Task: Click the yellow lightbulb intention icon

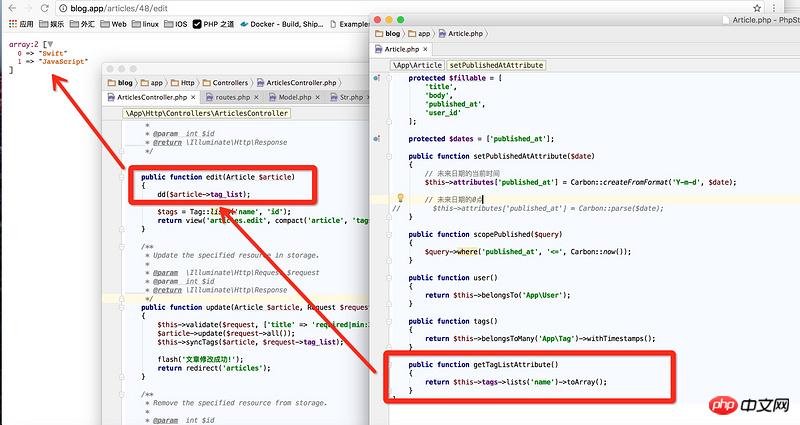Action: coord(399,199)
